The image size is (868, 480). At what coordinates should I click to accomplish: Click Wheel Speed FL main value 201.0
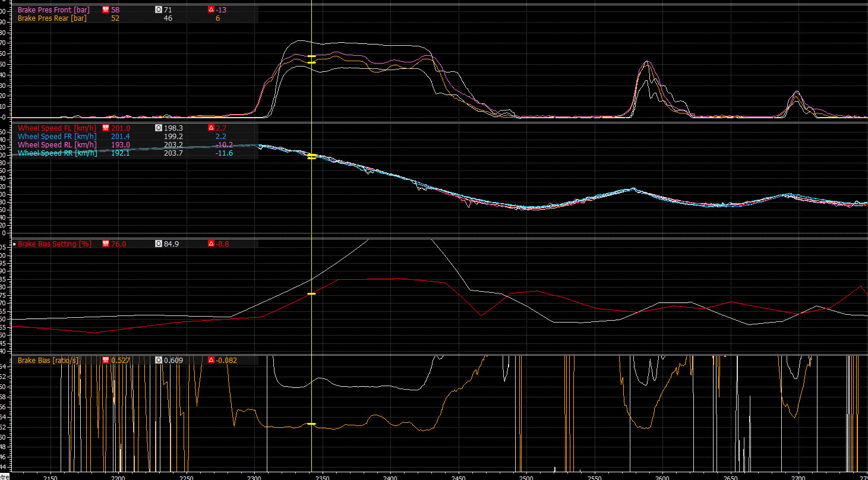[x=121, y=128]
